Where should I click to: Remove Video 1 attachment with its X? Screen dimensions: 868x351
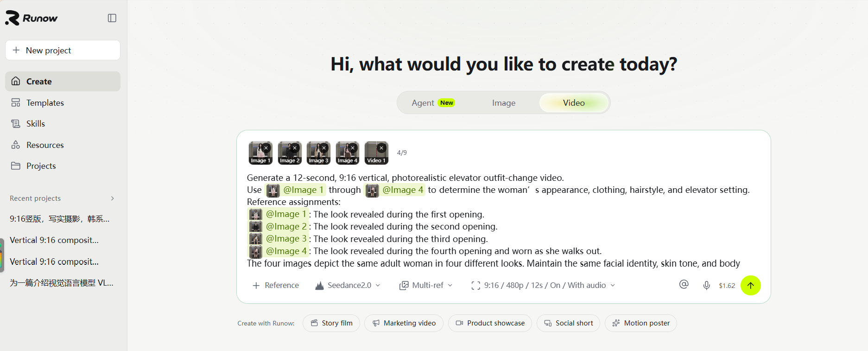click(381, 148)
